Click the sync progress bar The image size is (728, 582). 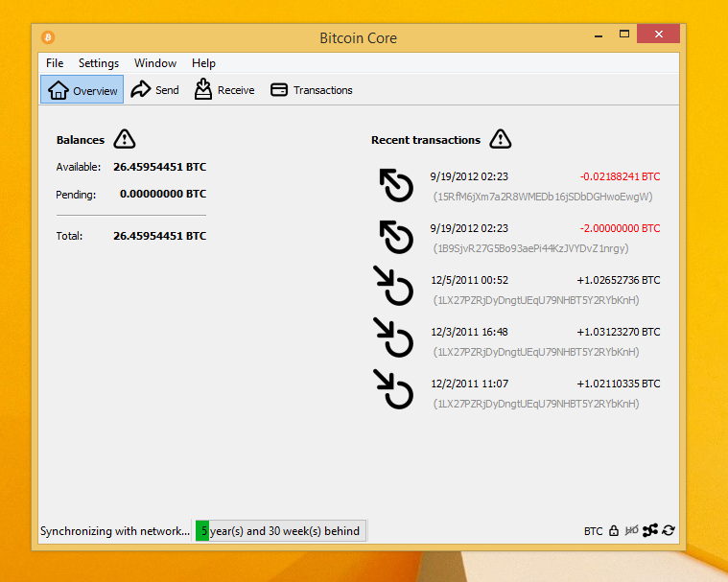280,530
